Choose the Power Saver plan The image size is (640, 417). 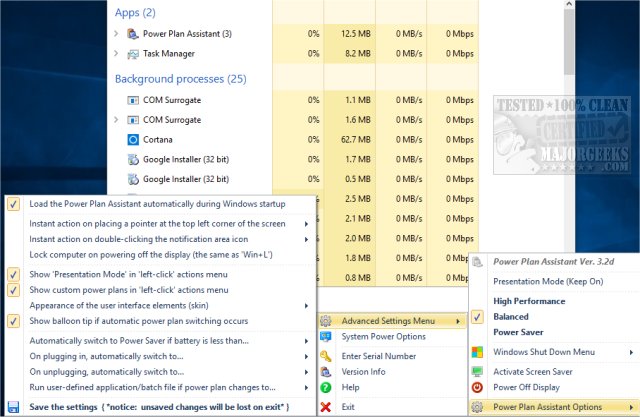[x=519, y=331]
